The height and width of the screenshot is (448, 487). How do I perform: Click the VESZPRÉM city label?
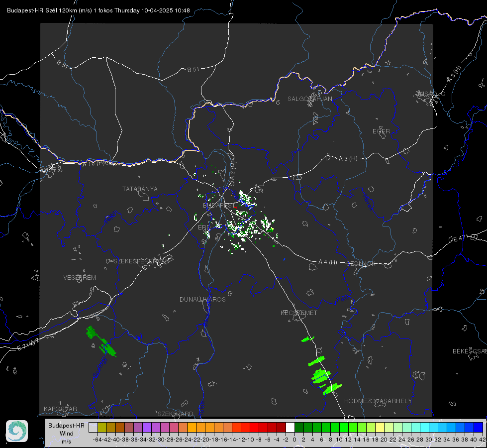click(x=80, y=278)
